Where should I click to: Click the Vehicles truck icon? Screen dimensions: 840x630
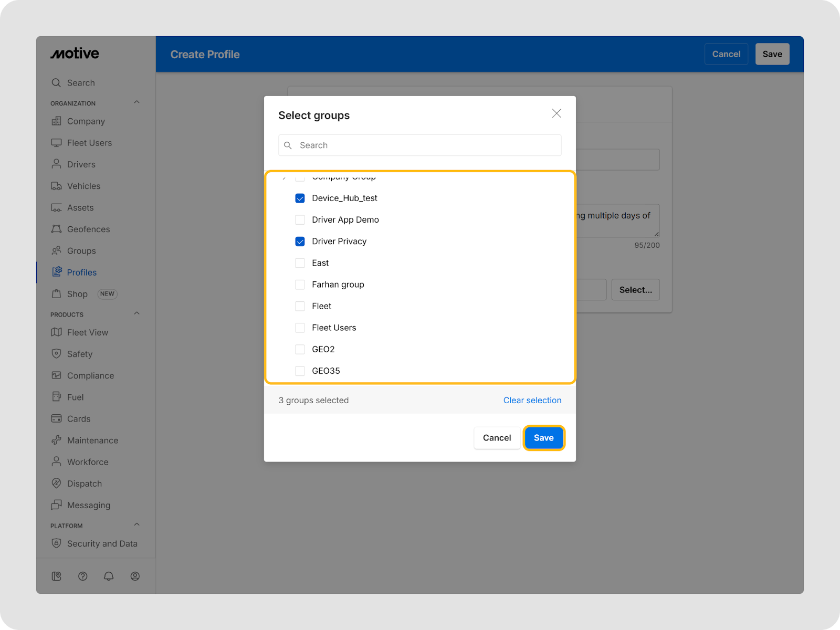click(56, 186)
